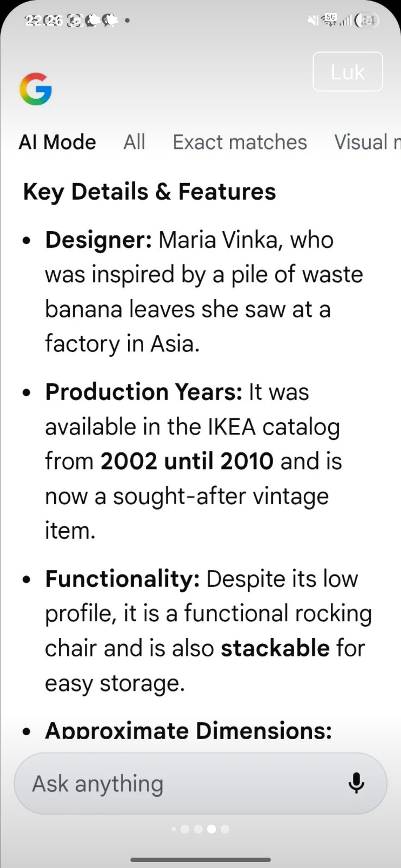Open the partially visible Visual matches tab

click(x=367, y=142)
